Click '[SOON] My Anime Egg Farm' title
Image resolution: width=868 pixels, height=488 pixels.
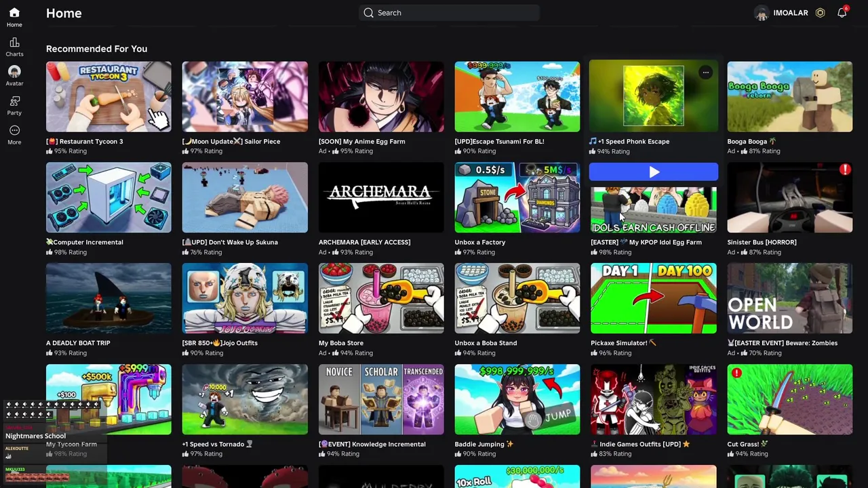[362, 142]
